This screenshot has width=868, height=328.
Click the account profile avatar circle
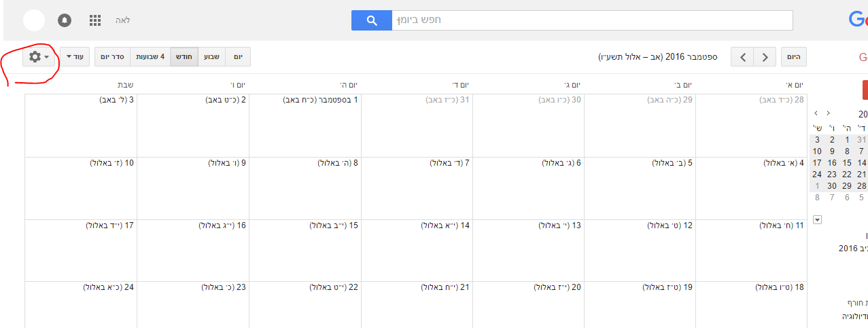34,20
